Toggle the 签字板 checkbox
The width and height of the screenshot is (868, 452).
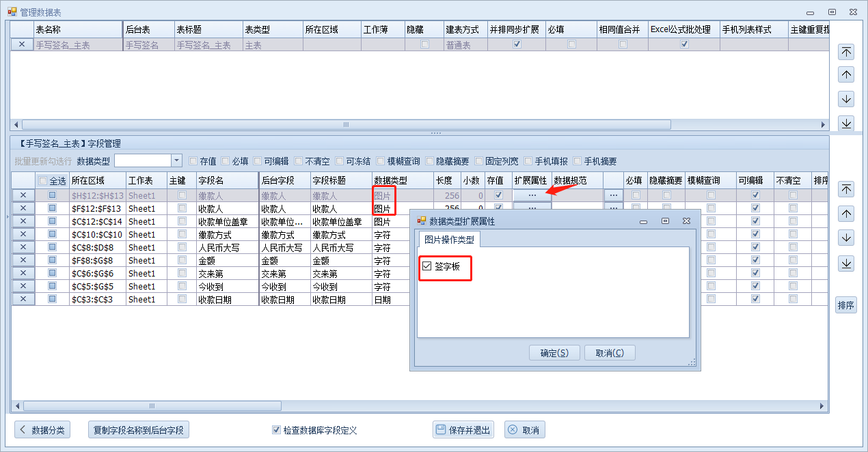tap(427, 266)
